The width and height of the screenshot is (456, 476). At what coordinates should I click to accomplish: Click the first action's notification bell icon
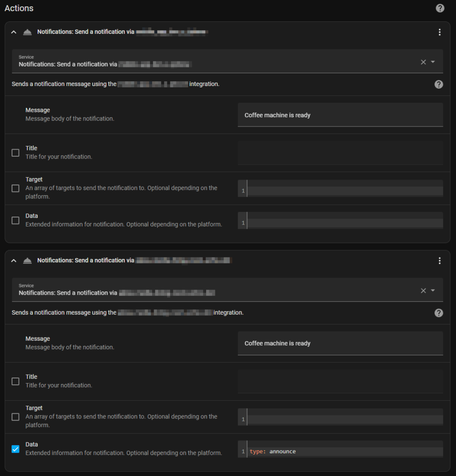coord(27,32)
